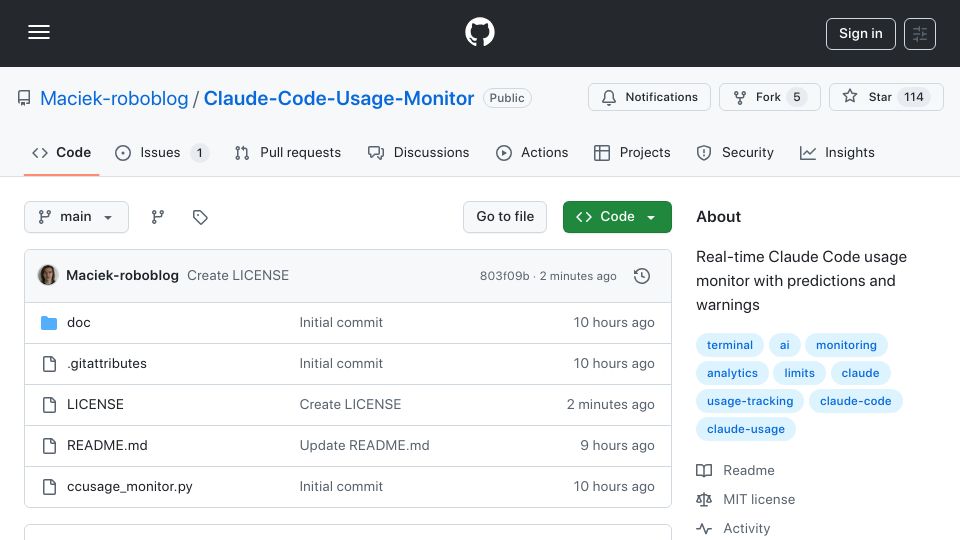Viewport: 960px width, 540px height.
Task: Open the ccusage_monitor.py file
Action: coord(130,487)
